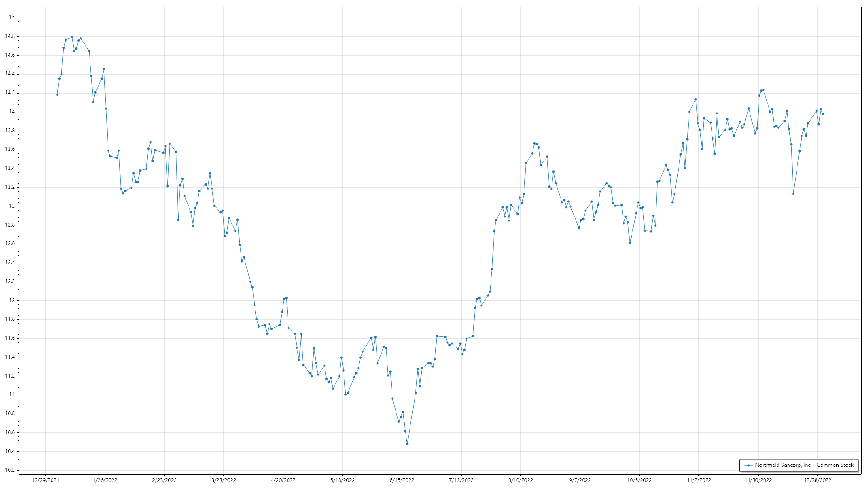
Task: Click the 12/29/2021 x-axis date label
Action: [x=45, y=480]
